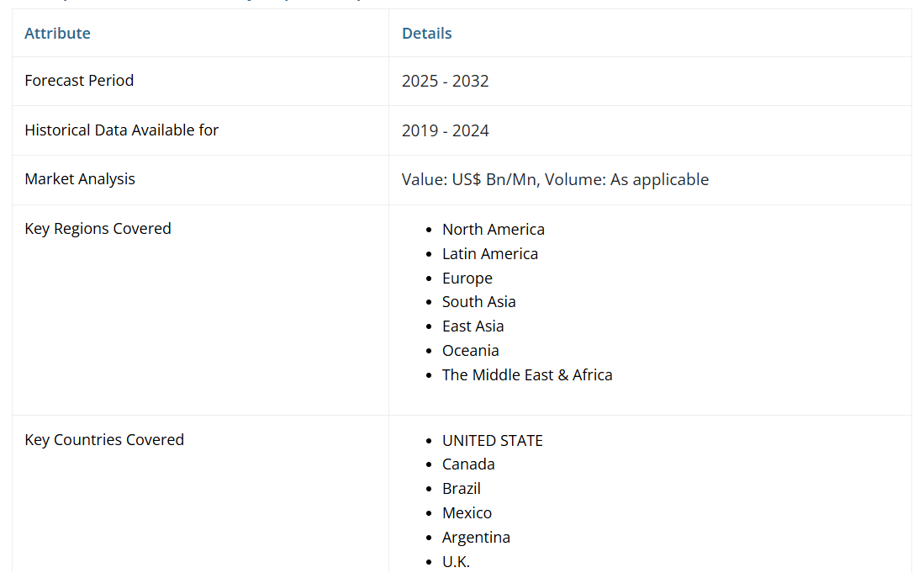
Task: Select the Market Analysis row label
Action: point(79,179)
